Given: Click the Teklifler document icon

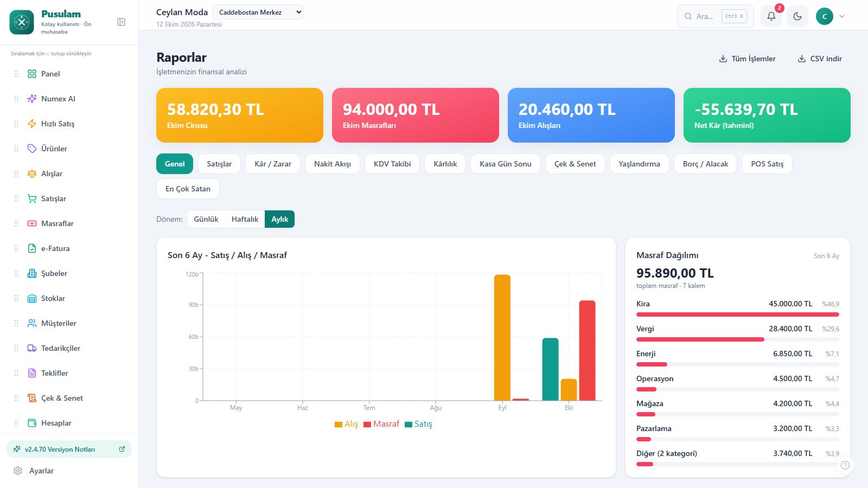Looking at the screenshot, I should pos(32,373).
